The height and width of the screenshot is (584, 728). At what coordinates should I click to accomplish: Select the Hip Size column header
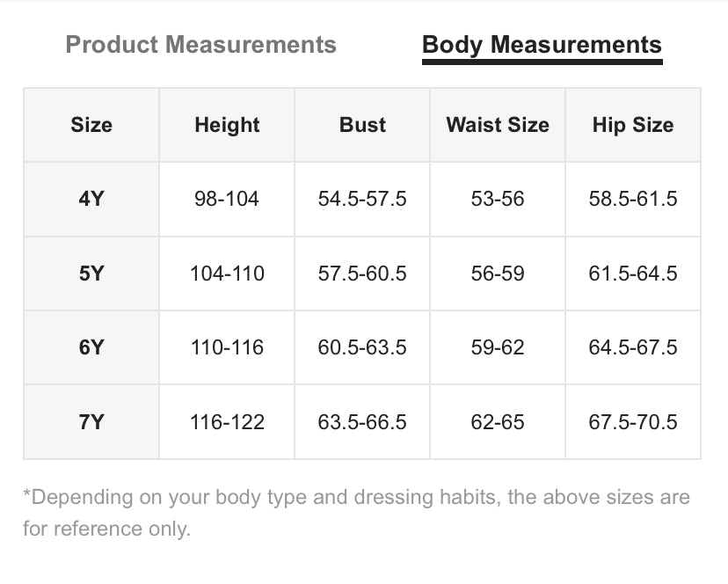click(633, 125)
